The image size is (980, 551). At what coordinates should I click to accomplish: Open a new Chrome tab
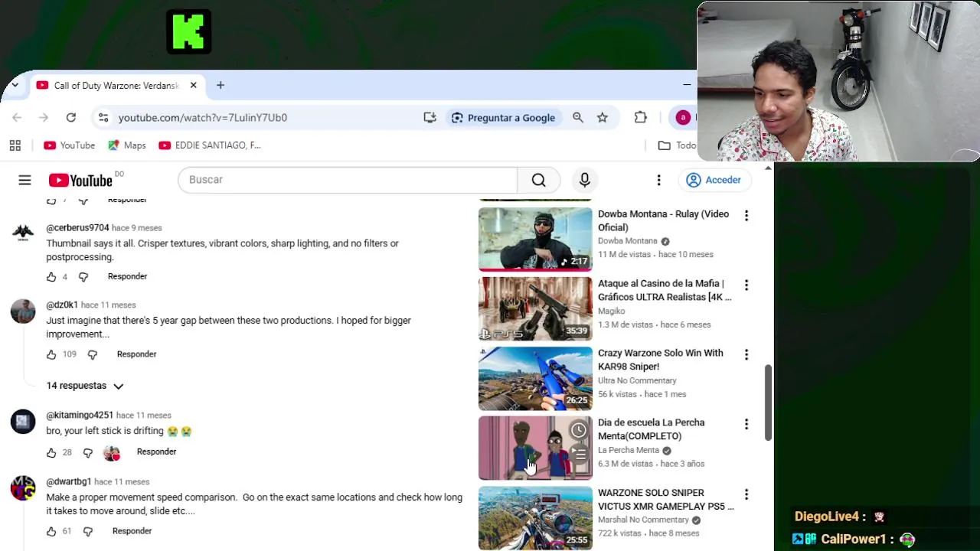click(220, 85)
